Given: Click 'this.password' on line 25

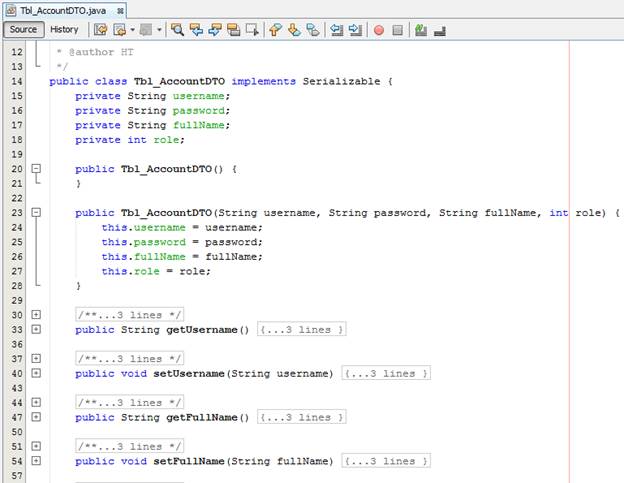Looking at the screenshot, I should 144,242.
